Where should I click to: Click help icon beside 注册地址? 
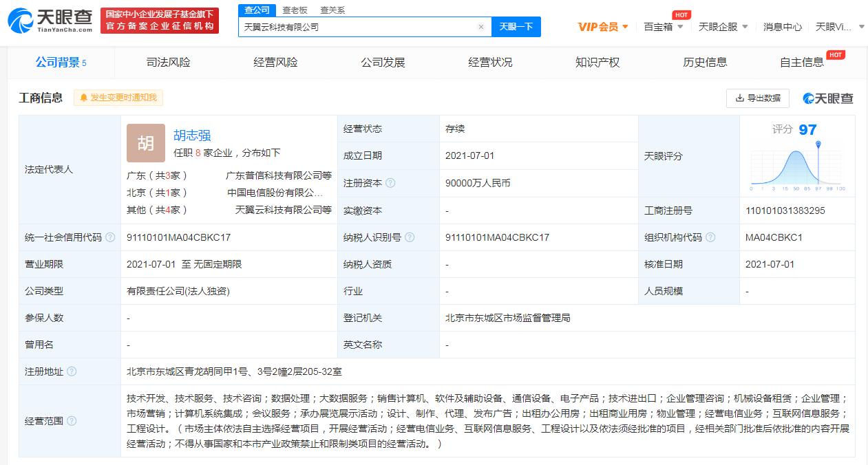(x=72, y=371)
